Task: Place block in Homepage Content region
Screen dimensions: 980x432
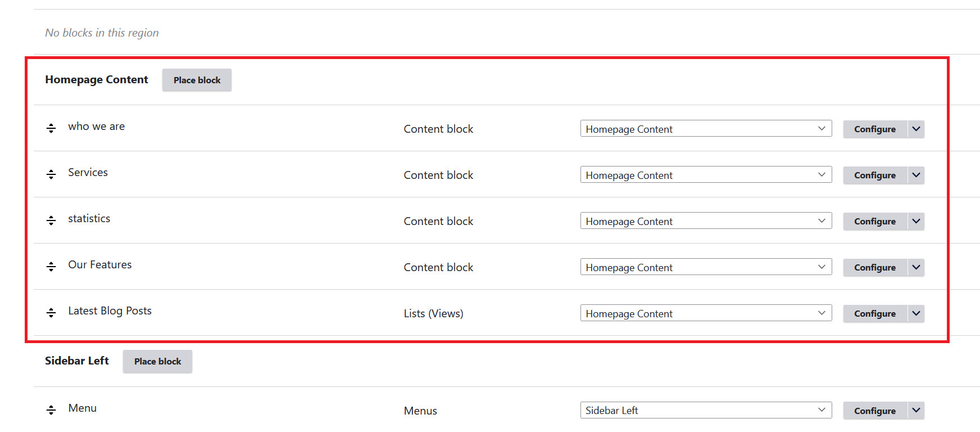Action: (197, 80)
